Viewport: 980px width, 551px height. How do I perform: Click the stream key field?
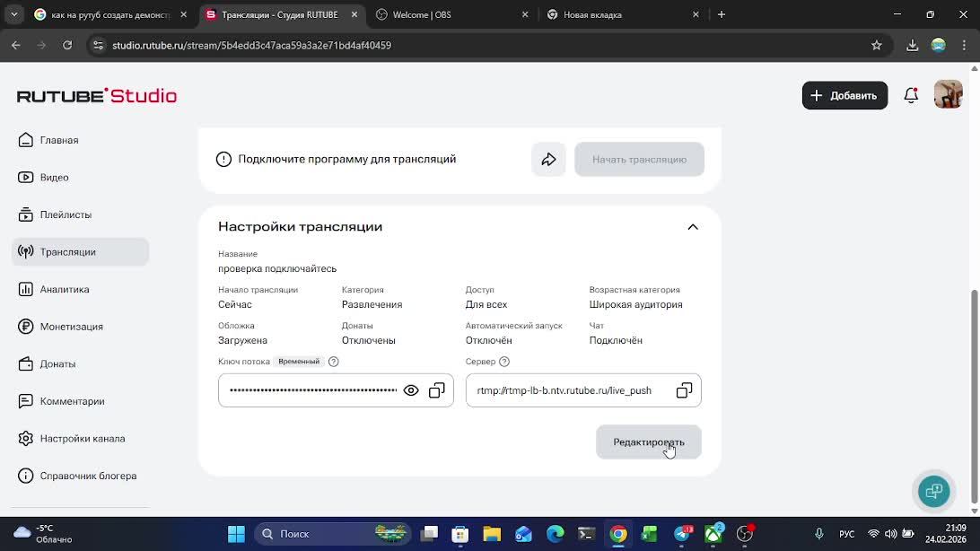(x=336, y=390)
